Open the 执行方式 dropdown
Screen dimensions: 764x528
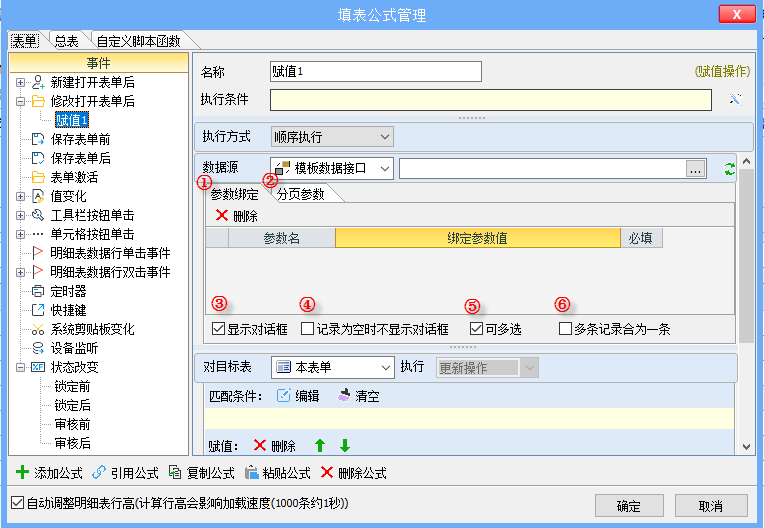coord(332,137)
